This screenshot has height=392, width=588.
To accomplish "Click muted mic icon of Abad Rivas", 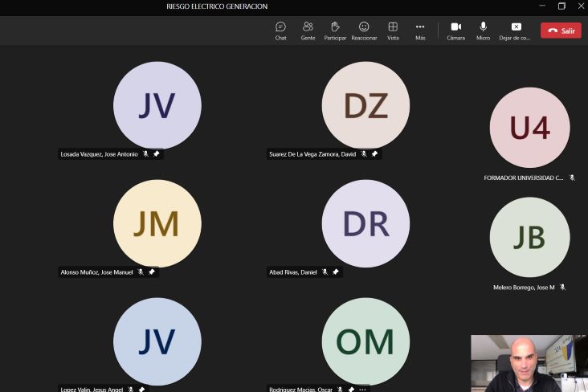I will point(325,272).
